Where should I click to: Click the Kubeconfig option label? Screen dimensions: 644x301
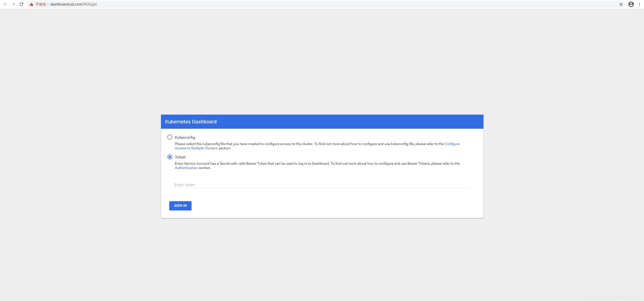(185, 137)
